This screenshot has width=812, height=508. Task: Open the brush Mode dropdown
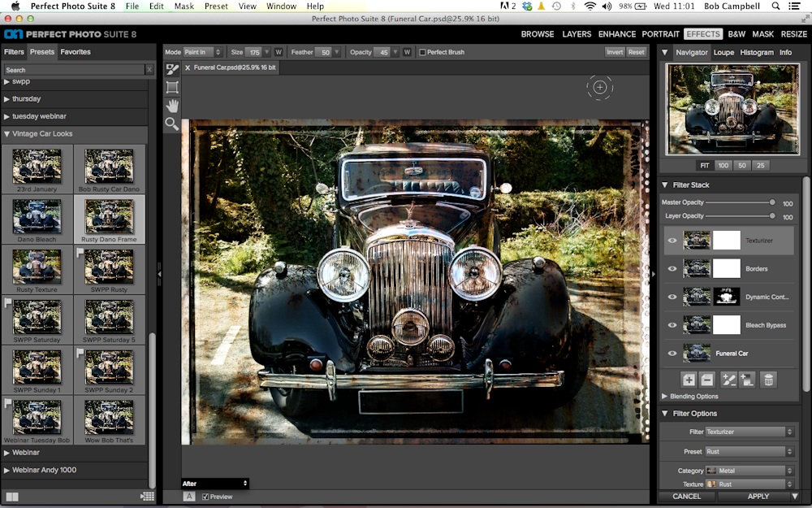click(202, 52)
